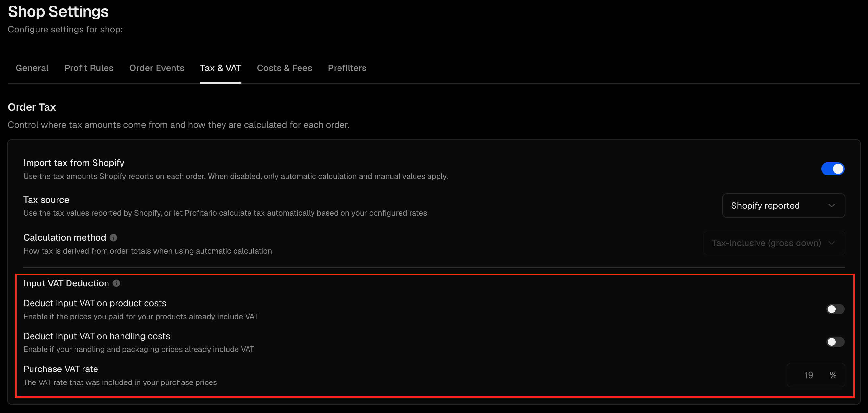
Task: Switch to the General tab
Action: [x=32, y=68]
